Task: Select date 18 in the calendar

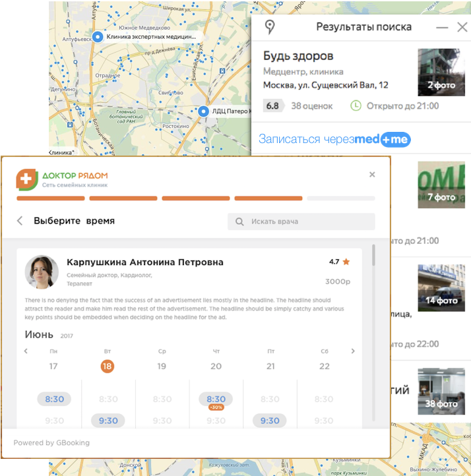Action: coord(108,366)
